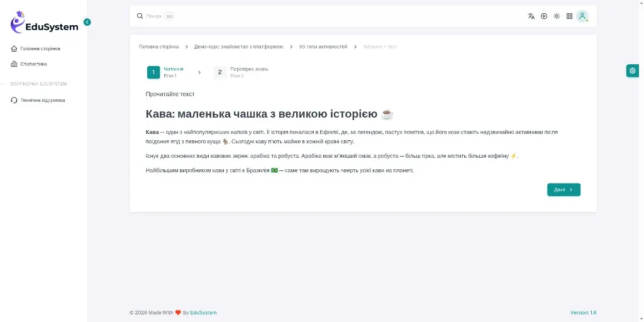
Task: Select the Перевірка знань step label
Action: [x=249, y=69]
